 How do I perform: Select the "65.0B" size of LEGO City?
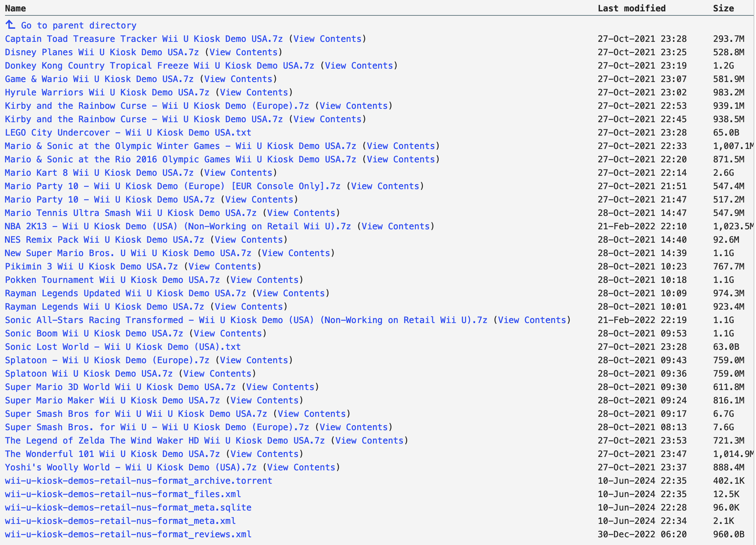(x=726, y=133)
